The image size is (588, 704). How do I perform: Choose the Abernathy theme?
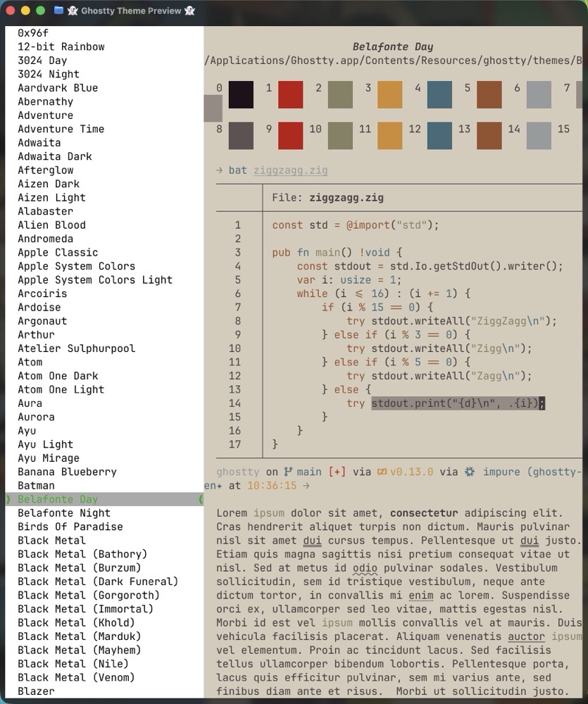coord(45,101)
